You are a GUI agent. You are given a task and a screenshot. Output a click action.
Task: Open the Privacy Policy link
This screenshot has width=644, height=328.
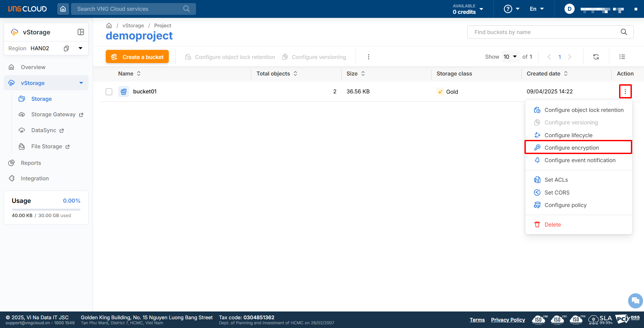click(x=508, y=320)
